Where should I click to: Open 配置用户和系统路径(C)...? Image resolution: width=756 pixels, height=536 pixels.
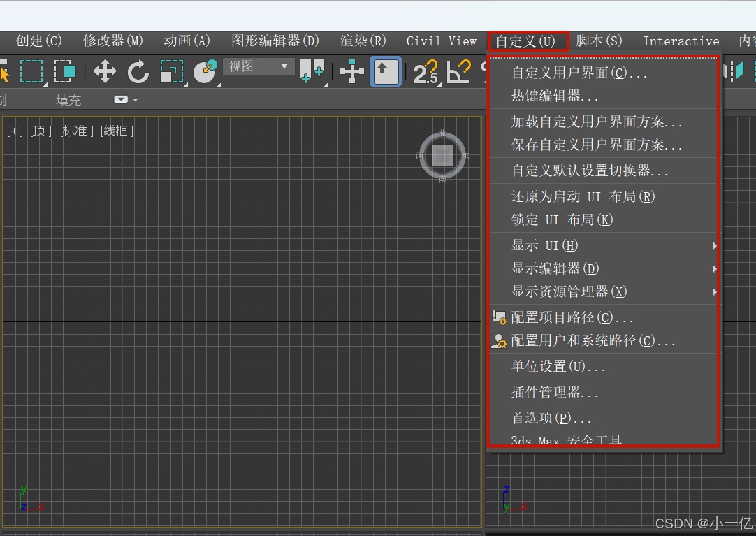(604, 341)
